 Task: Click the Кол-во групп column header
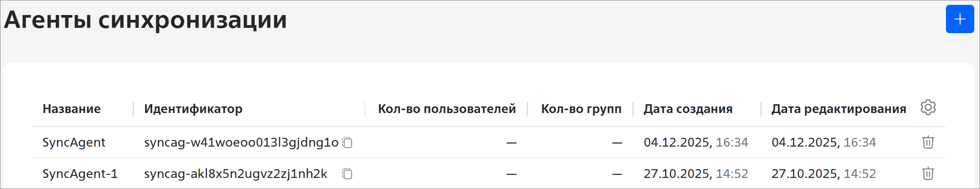pyautogui.click(x=581, y=109)
